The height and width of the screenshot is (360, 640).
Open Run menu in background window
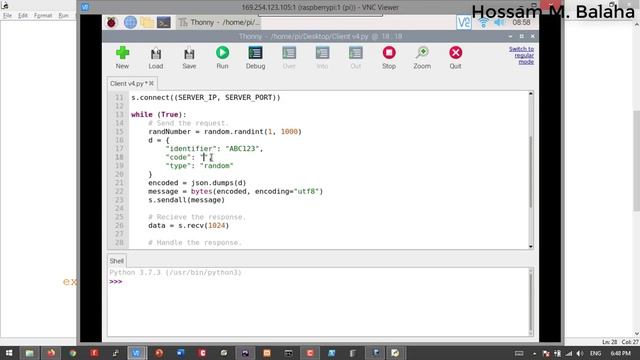[x=63, y=16]
